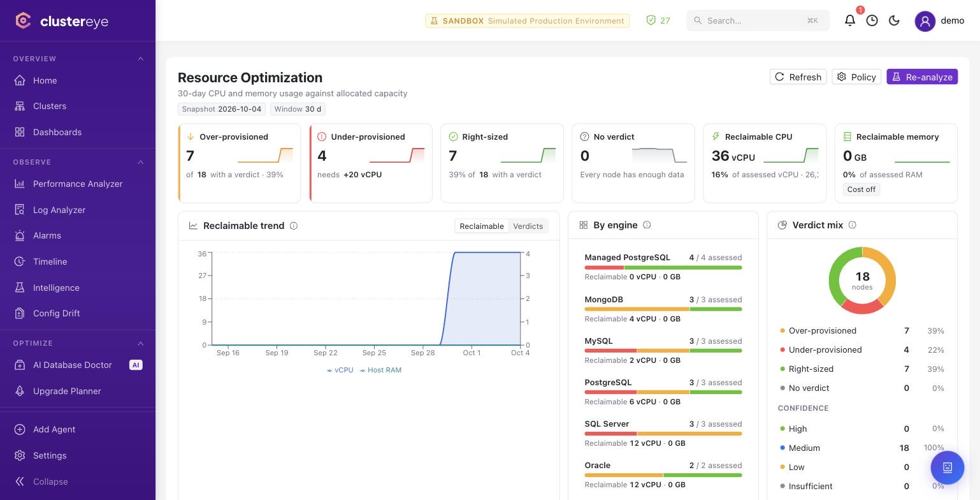Open Log Analyzer
Screen dimensions: 980x500
tap(78, 210)
